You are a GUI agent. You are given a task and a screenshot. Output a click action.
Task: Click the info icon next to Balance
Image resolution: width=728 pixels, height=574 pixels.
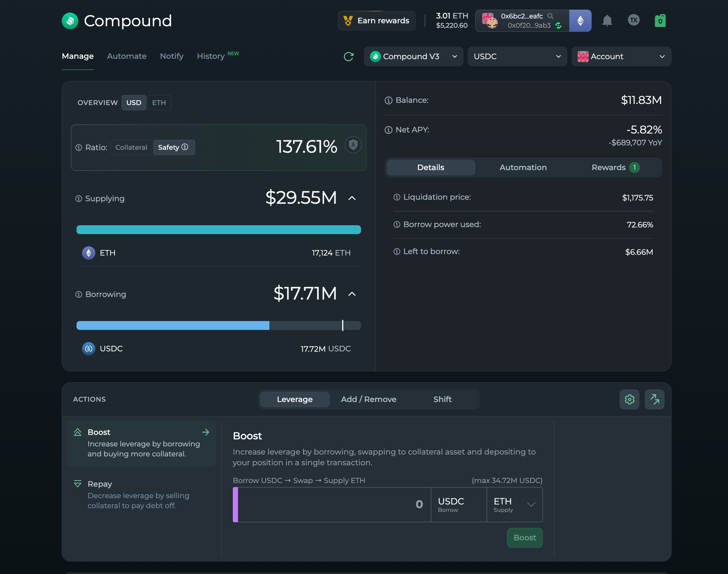click(x=388, y=100)
